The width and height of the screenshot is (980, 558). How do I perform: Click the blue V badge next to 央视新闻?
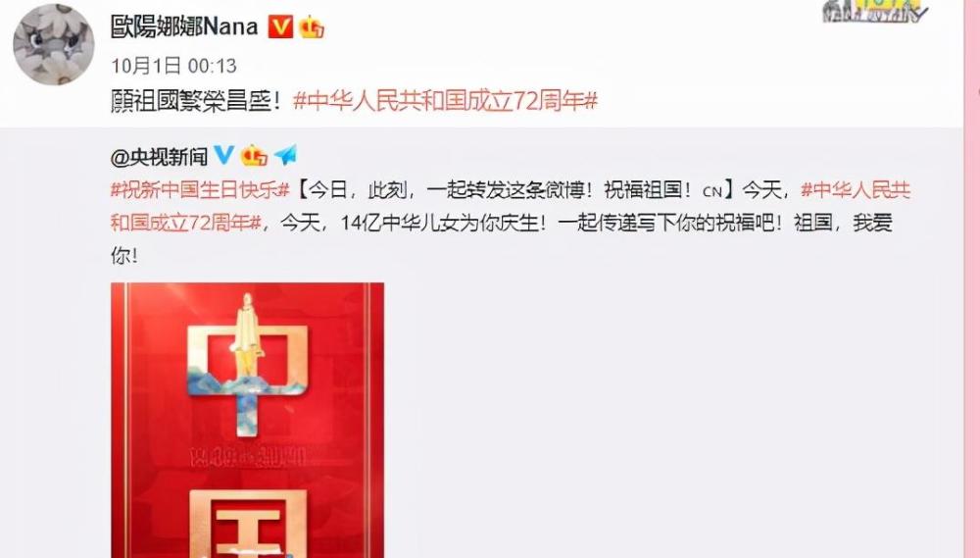pyautogui.click(x=223, y=155)
